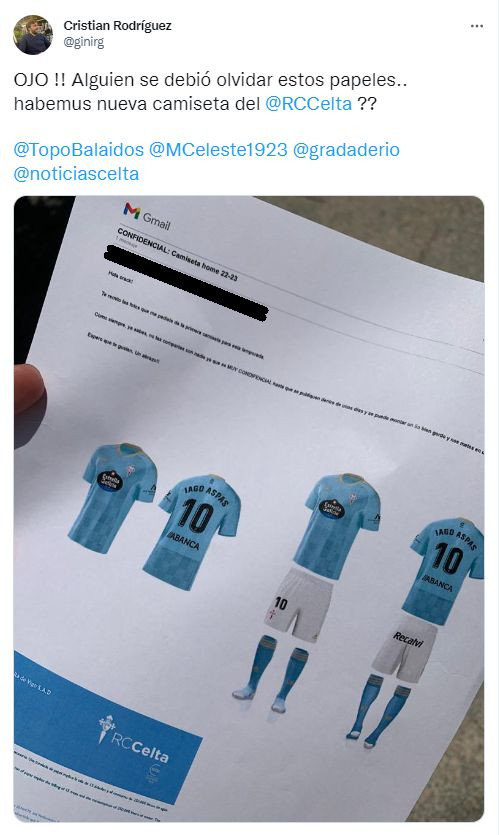Click the Cristian Rodríguez display name
The width and height of the screenshot is (499, 835).
[117, 26]
